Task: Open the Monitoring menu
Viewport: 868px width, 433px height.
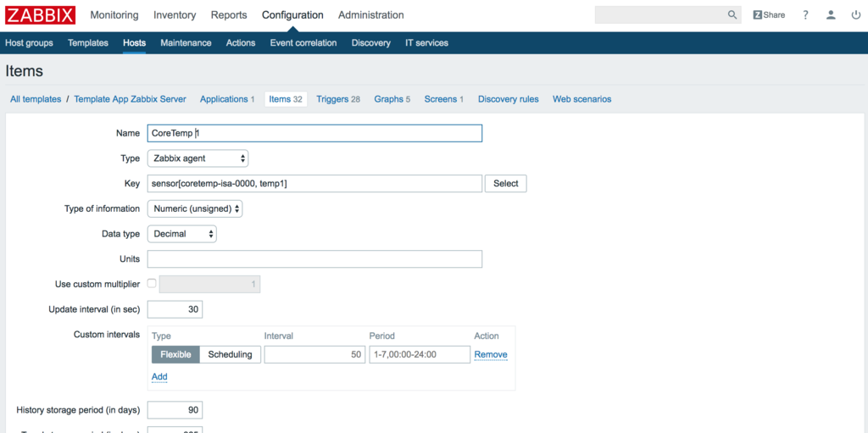Action: 114,15
